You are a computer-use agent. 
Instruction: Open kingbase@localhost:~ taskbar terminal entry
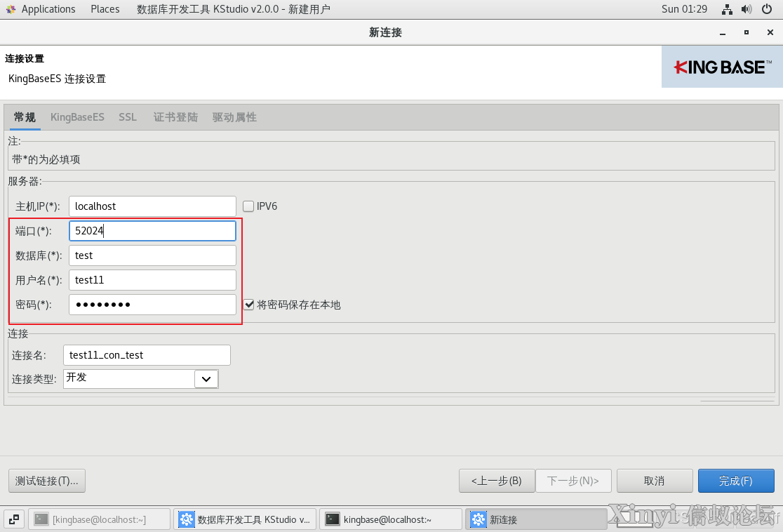pyautogui.click(x=391, y=519)
